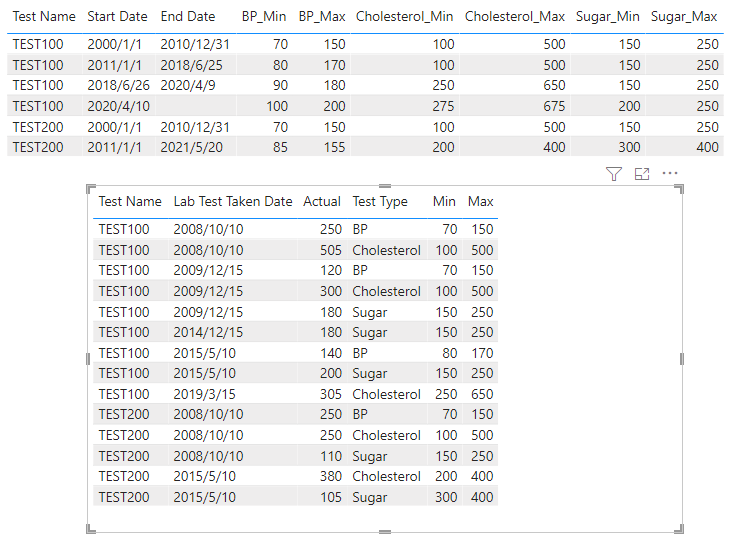Screen dimensions: 735x553
Task: Click Actual value 300
Action: click(330, 291)
